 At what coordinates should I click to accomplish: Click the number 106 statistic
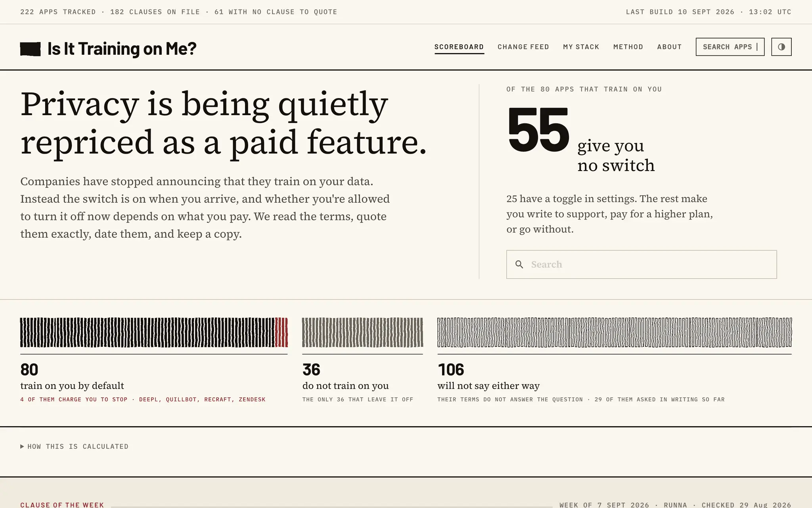(451, 369)
